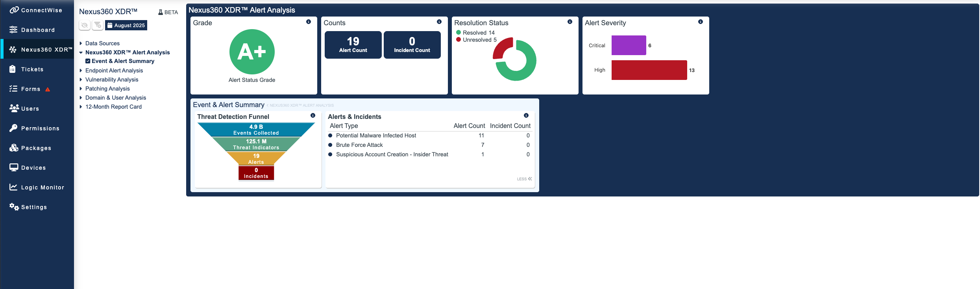
Task: Toggle the Unresolved legend entry
Action: (476, 40)
